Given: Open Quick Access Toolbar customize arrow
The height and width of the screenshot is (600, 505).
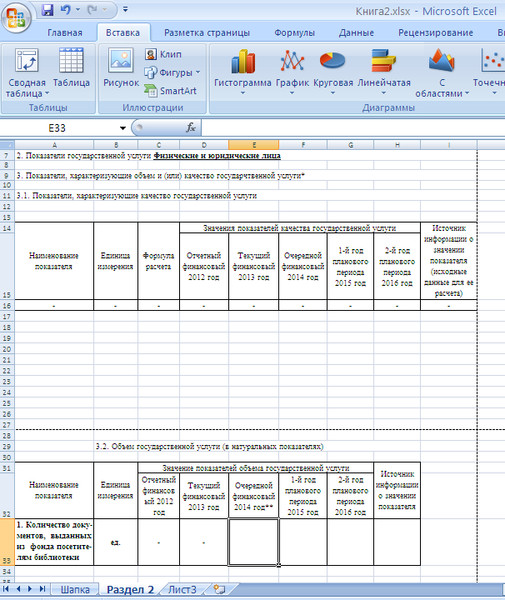Looking at the screenshot, I should coord(125,10).
